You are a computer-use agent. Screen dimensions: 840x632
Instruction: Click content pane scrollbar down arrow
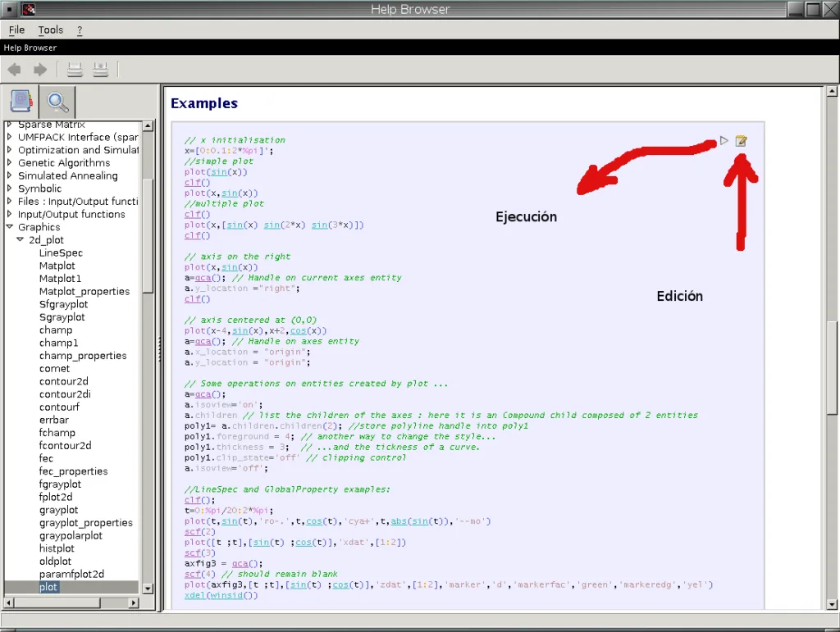point(832,605)
